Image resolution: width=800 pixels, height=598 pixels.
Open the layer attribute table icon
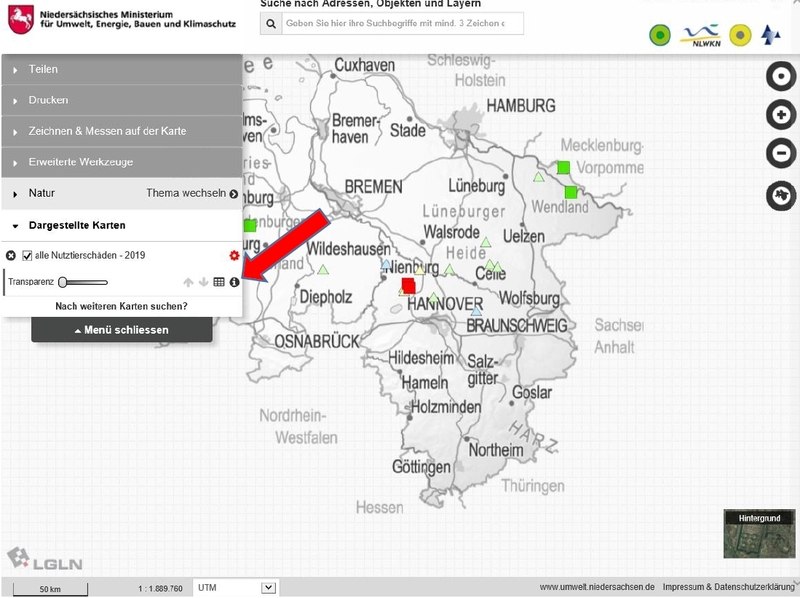click(219, 283)
